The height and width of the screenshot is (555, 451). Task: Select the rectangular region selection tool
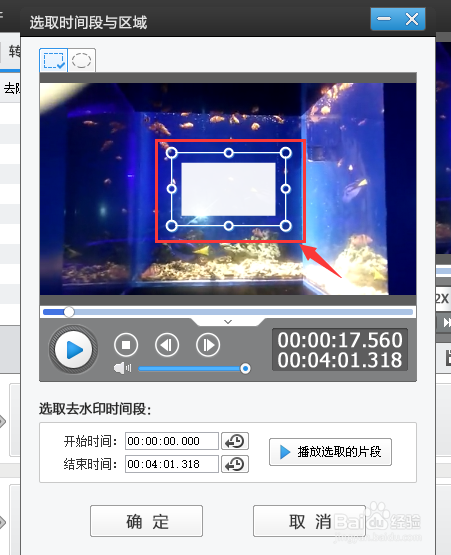pos(53,60)
